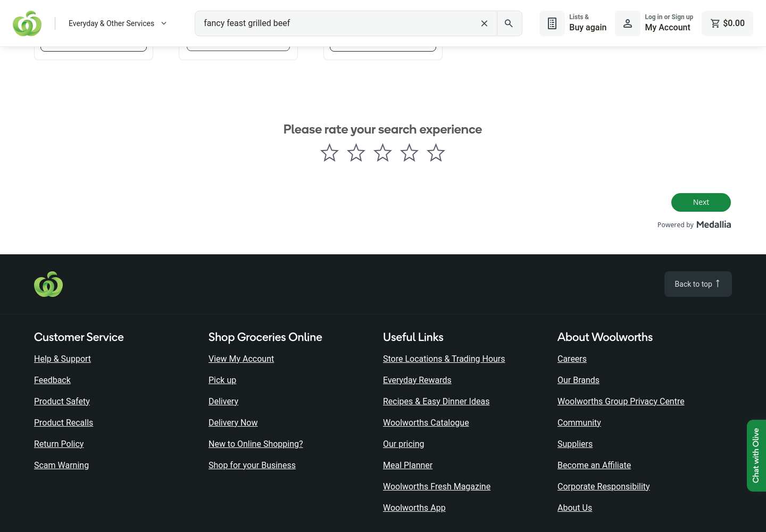Image resolution: width=766 pixels, height=532 pixels.
Task: Click the Woolworths logo in the header
Action: click(x=27, y=23)
